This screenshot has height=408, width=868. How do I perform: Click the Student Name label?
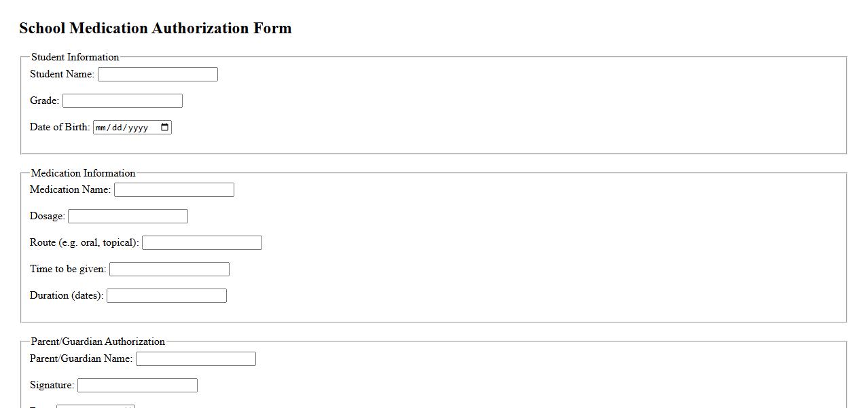click(62, 74)
